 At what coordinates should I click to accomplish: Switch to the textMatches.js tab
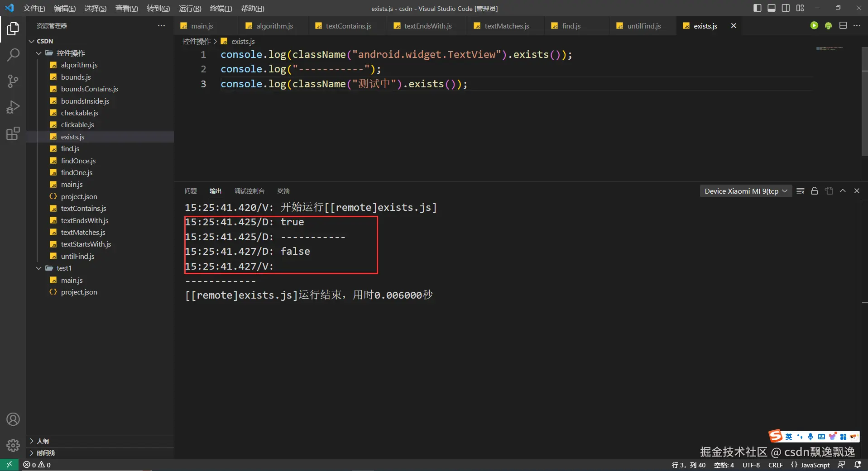click(506, 26)
